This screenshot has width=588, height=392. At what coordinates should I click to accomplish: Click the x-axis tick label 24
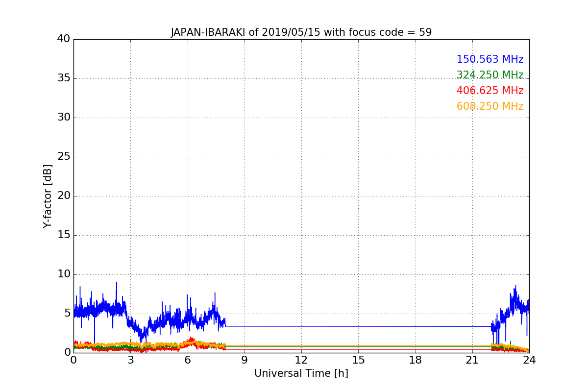coord(529,360)
